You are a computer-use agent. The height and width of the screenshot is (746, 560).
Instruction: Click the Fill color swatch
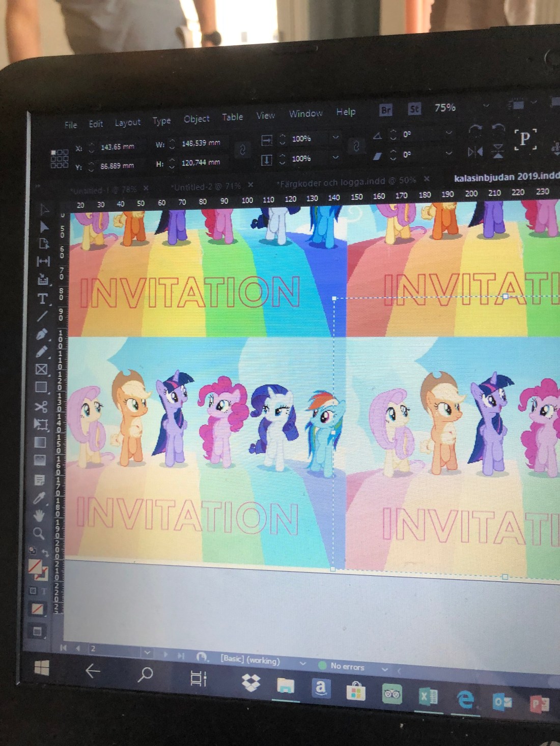click(x=34, y=566)
